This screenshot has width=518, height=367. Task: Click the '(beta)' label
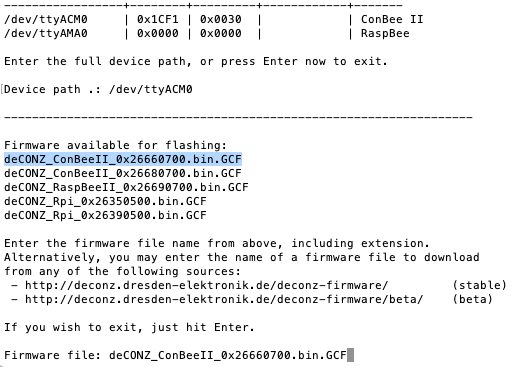click(472, 299)
